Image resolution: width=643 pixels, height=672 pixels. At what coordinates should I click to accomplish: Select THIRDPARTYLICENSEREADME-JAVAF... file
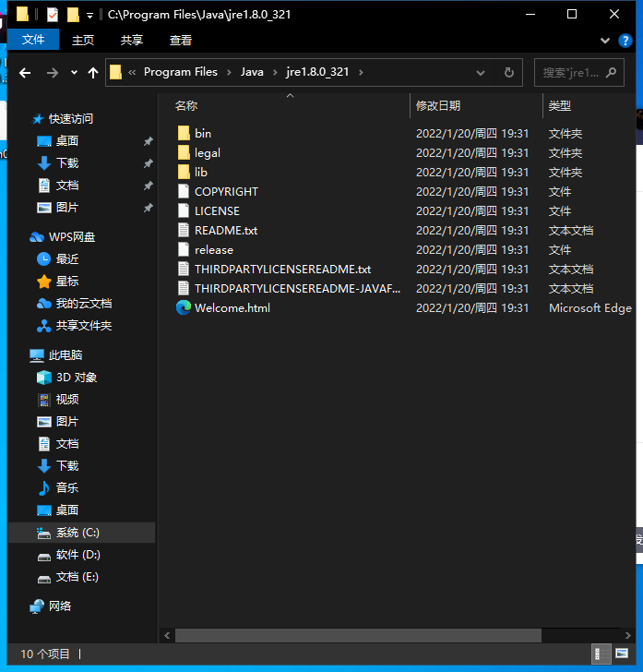coord(297,288)
